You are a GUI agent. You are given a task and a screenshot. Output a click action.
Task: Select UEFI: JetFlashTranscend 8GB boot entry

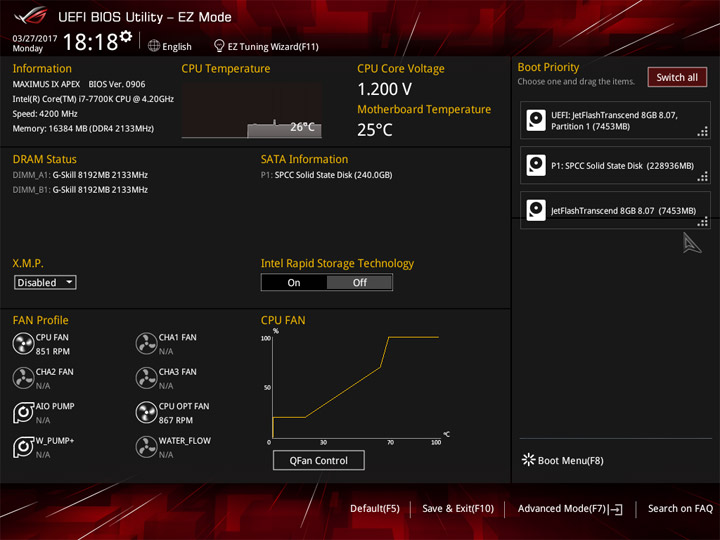[x=615, y=120]
